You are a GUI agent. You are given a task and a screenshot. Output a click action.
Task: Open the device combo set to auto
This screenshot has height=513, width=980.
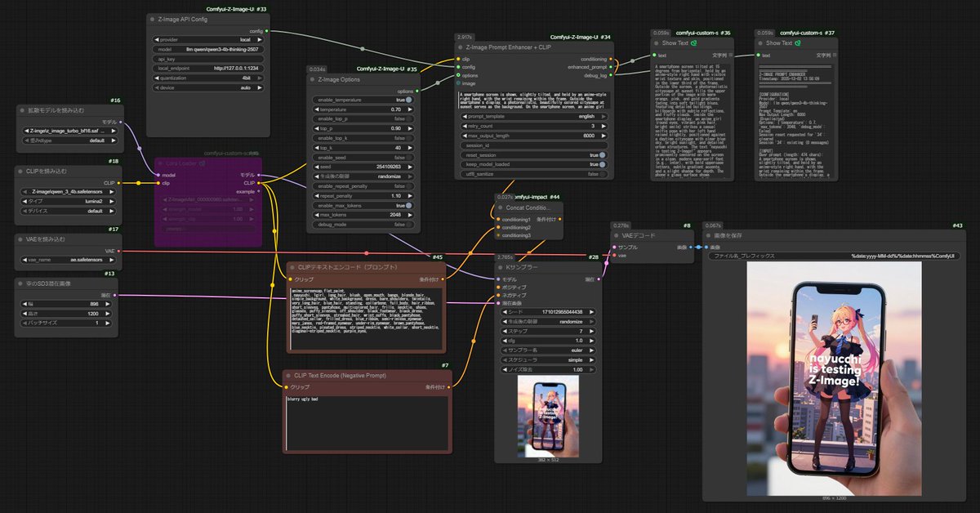(x=209, y=87)
